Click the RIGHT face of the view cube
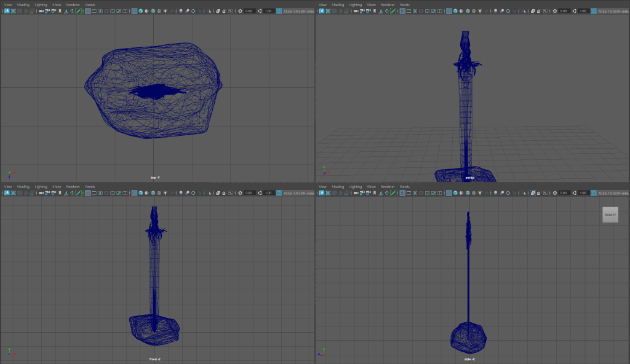630x364 pixels. [610, 215]
